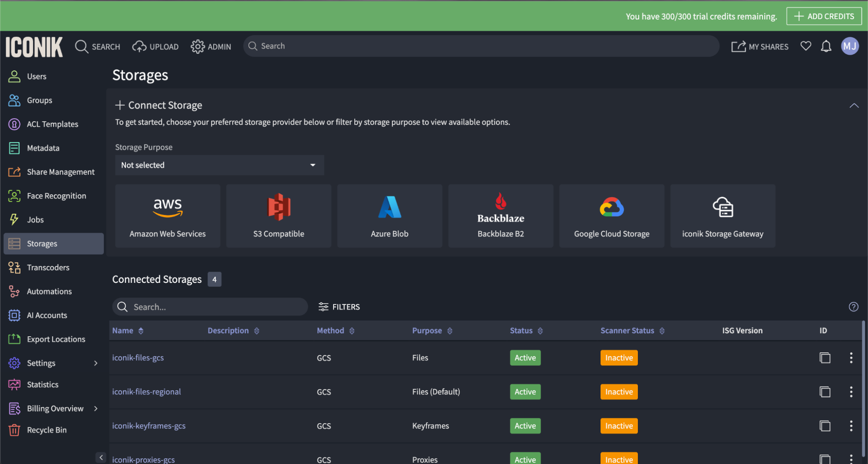Focus the global search field
This screenshot has width=868, height=464.
481,46
